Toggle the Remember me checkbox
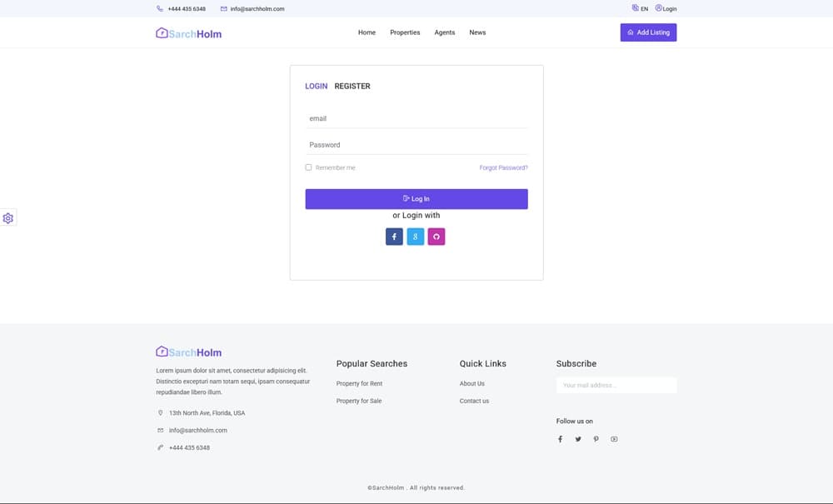The height and width of the screenshot is (504, 833). 308,167
